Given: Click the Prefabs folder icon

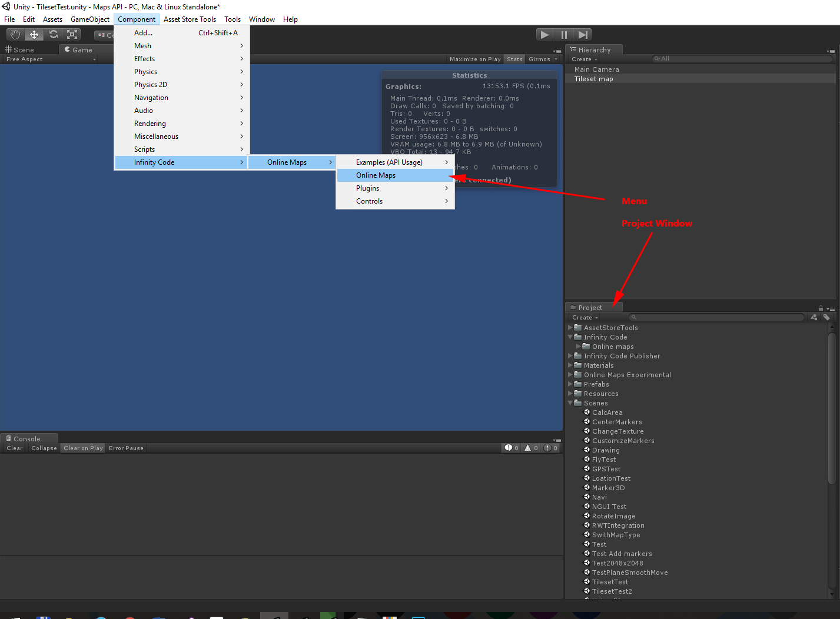Looking at the screenshot, I should 578,384.
